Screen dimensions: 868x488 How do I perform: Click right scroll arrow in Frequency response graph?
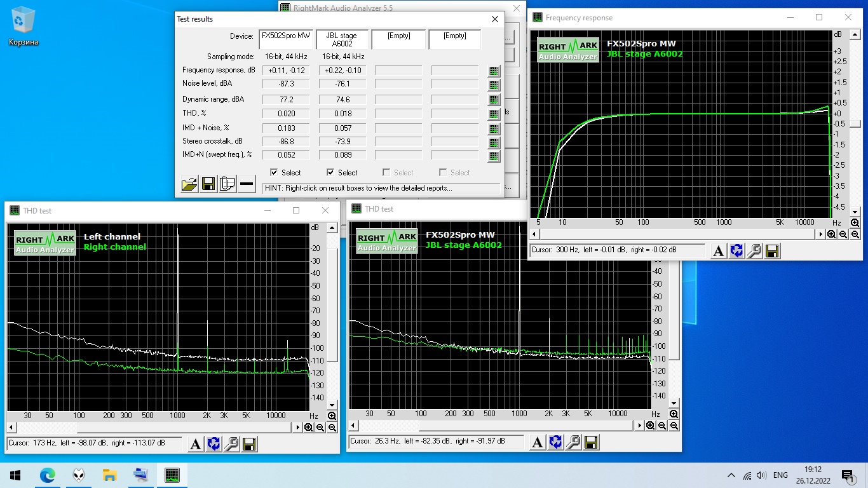pos(819,234)
